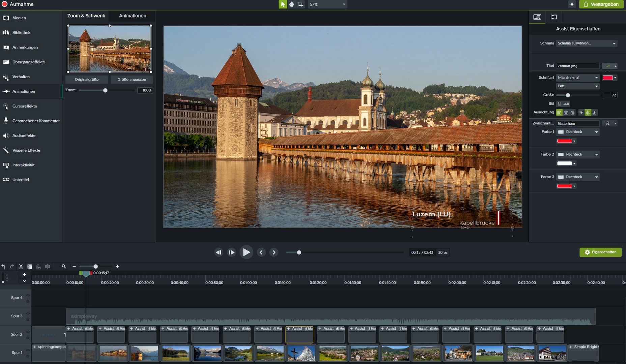Open the Untertitel panel

(31, 180)
